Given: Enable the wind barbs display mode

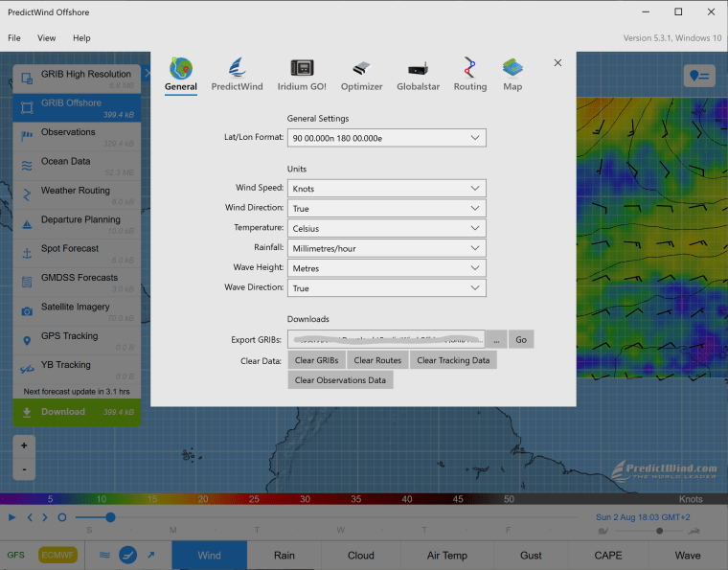Looking at the screenshot, I should [x=127, y=555].
